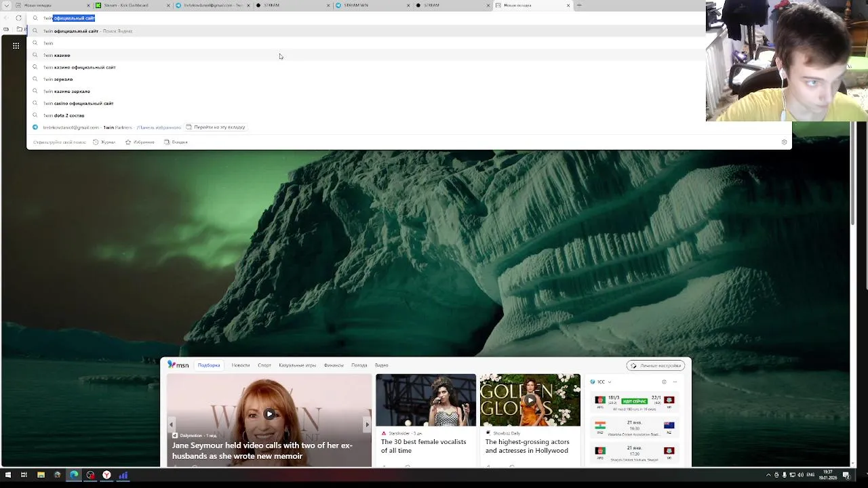
Task: Filter search by Журнал
Action: (x=104, y=142)
